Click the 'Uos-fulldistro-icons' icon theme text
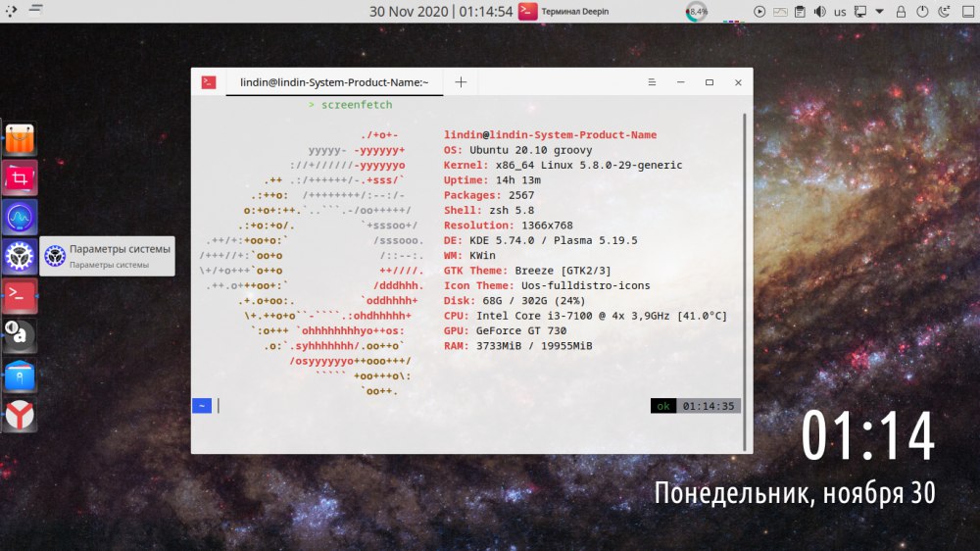The image size is (980, 551). pos(586,285)
